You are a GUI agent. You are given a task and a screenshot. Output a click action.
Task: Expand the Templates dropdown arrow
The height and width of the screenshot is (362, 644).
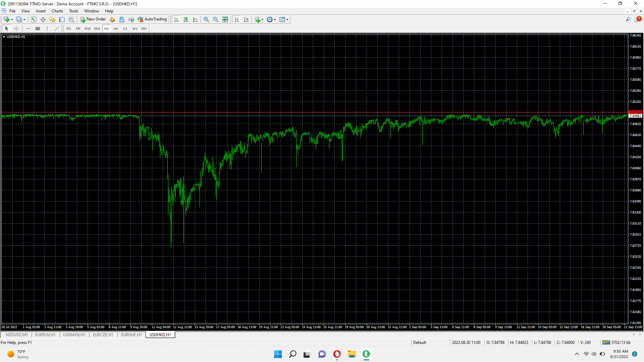[x=287, y=19]
